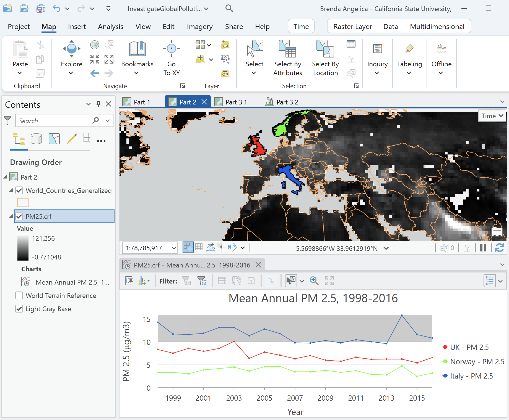
Task: Click UK - PM 2.5 legend entry
Action: (x=466, y=347)
